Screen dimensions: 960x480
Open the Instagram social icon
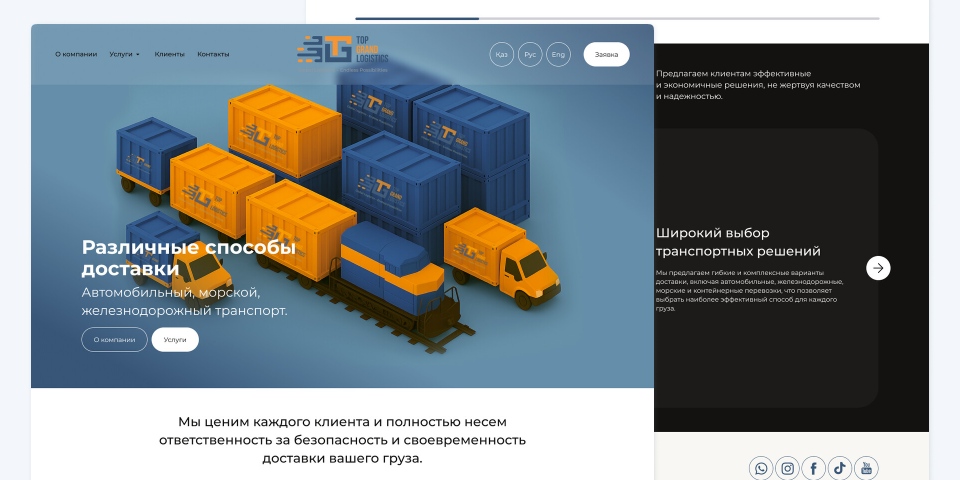click(787, 469)
